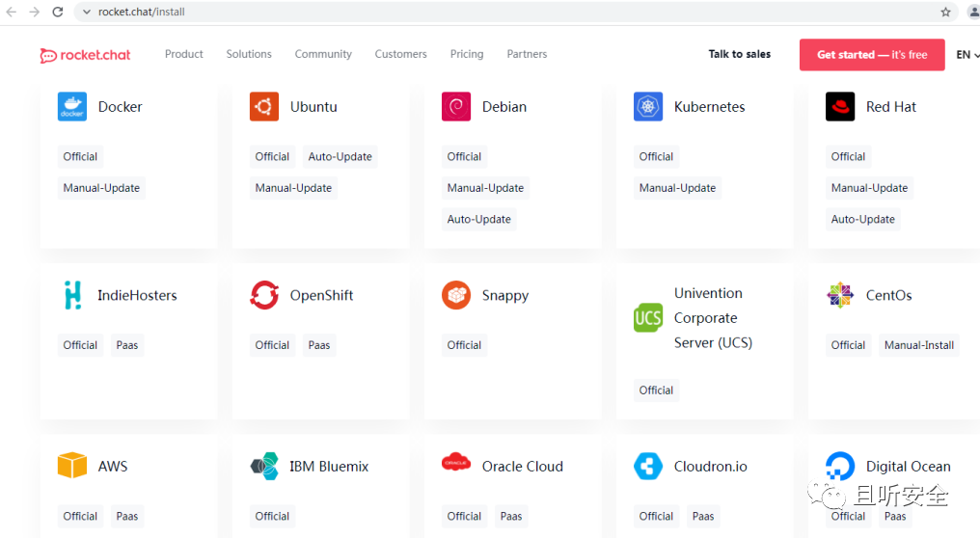Click Official tag on Docker card
The width and height of the screenshot is (980, 538).
[80, 156]
